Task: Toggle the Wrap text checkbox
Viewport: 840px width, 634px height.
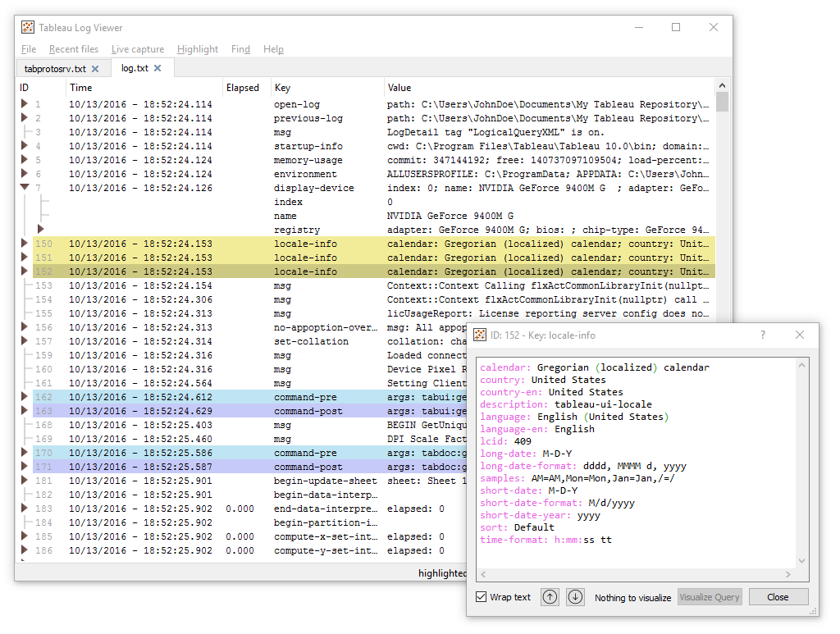Action: coord(481,597)
